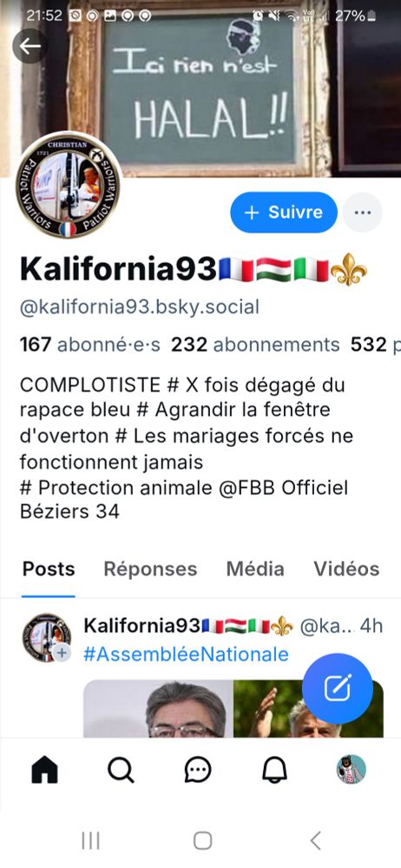View the Kalifornia93 profile picture
Image resolution: width=401 pixels, height=868 pixels.
tap(68, 186)
